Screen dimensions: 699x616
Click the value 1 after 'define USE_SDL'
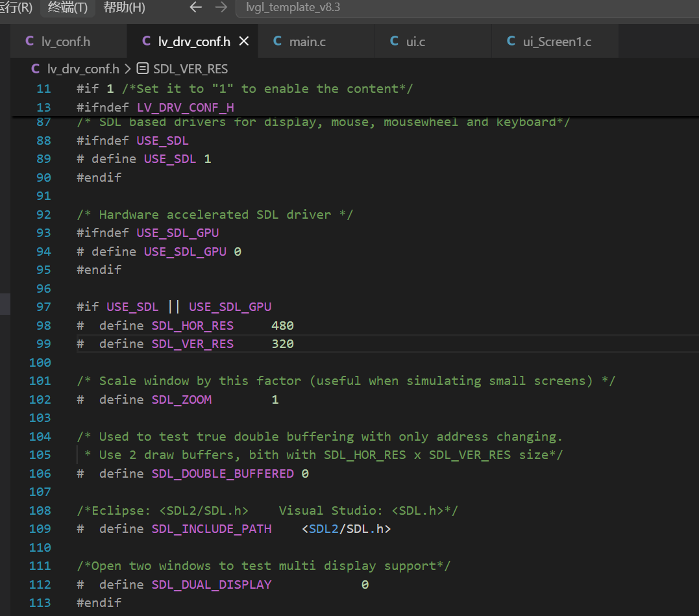[x=207, y=159]
